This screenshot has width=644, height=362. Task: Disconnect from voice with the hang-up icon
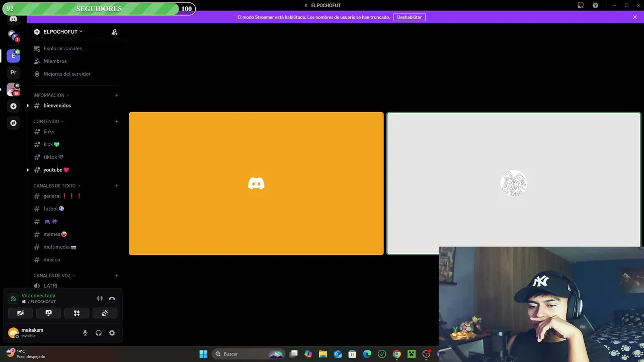[112, 298]
